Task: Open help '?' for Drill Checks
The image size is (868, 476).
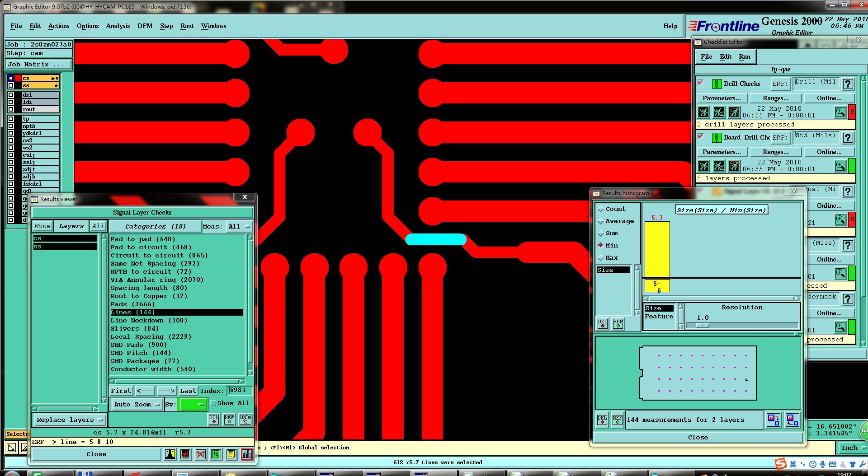Action: [x=848, y=84]
